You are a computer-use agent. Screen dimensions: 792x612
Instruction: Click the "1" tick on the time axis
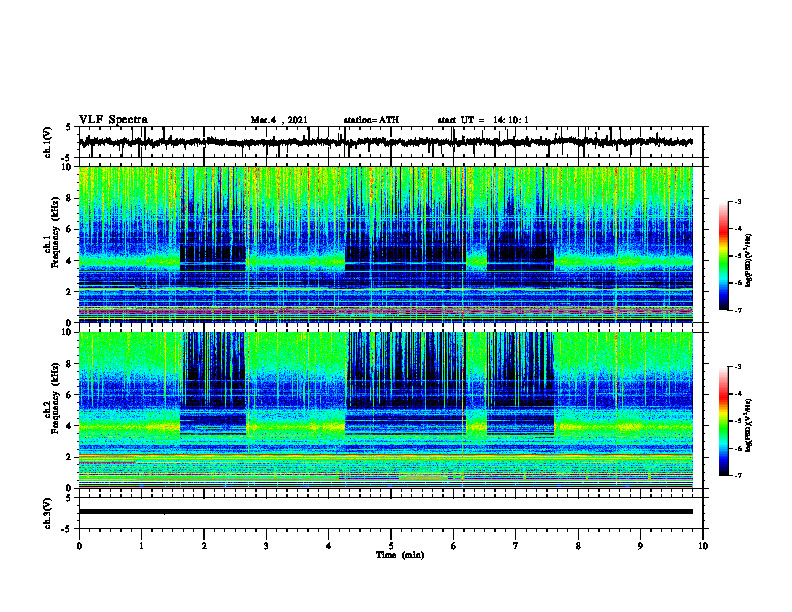click(141, 546)
